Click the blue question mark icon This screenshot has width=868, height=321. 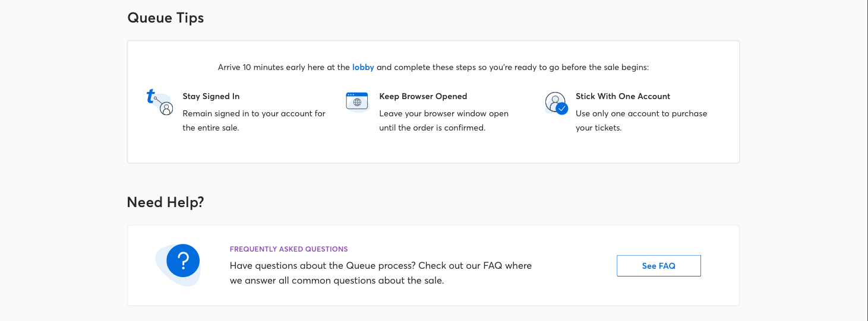[x=183, y=260]
